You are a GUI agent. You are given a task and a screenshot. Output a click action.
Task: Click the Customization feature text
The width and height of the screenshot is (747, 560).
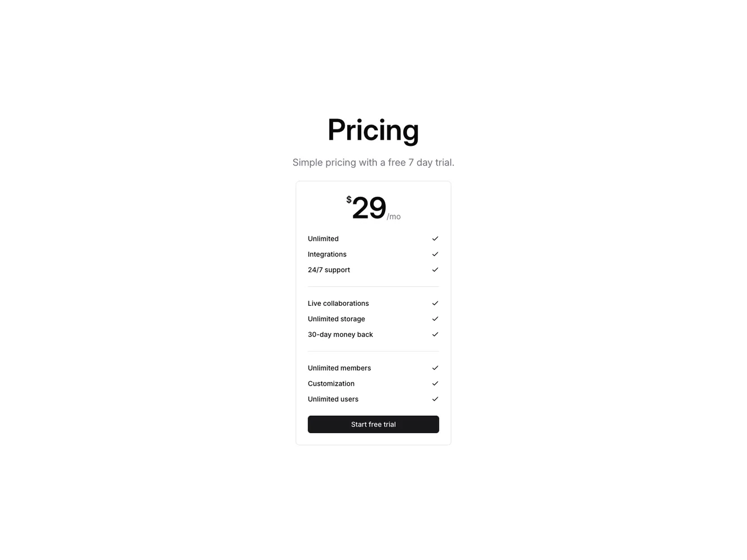(331, 383)
